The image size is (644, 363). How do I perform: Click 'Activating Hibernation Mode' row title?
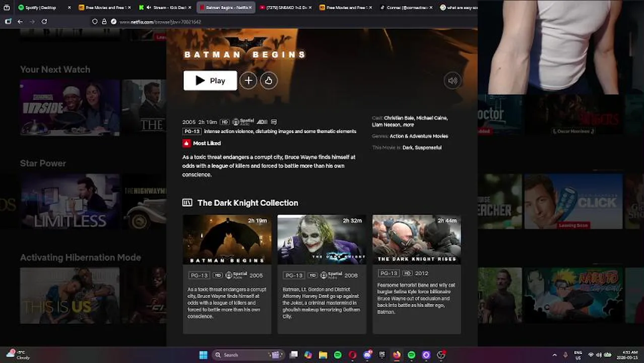coord(80,258)
